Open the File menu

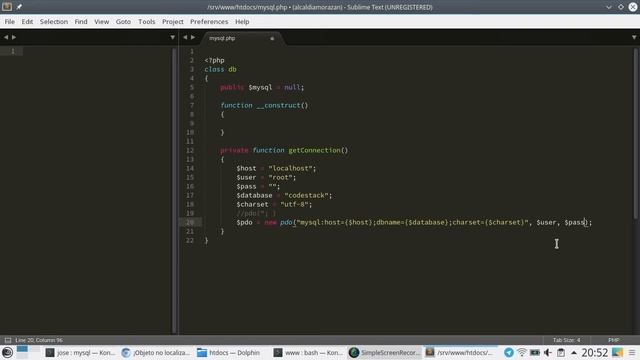pyautogui.click(x=10, y=22)
